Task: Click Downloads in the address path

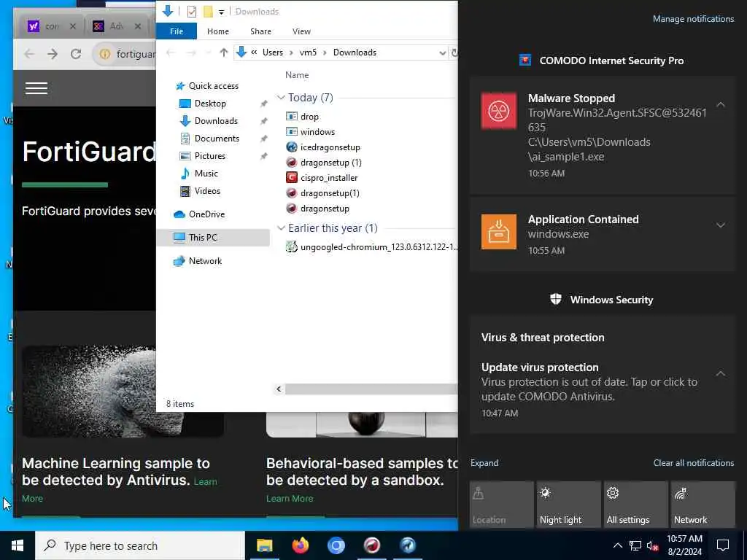Action: tap(355, 52)
